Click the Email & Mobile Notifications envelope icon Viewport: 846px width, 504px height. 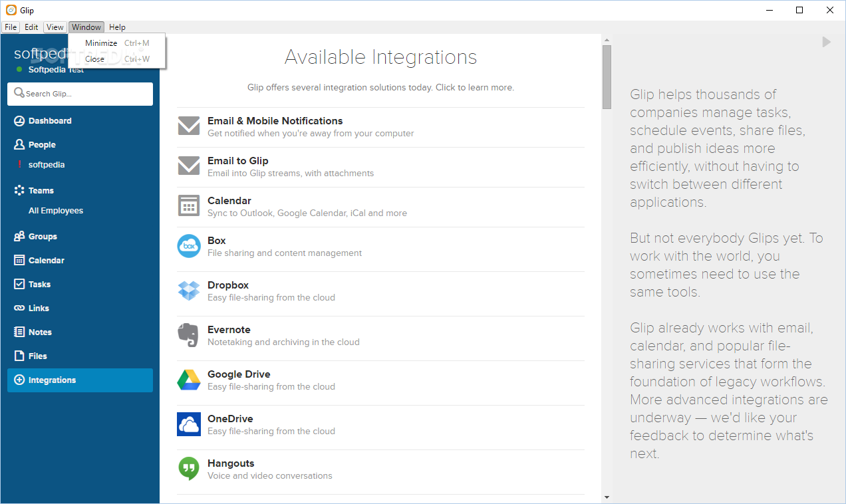click(189, 126)
